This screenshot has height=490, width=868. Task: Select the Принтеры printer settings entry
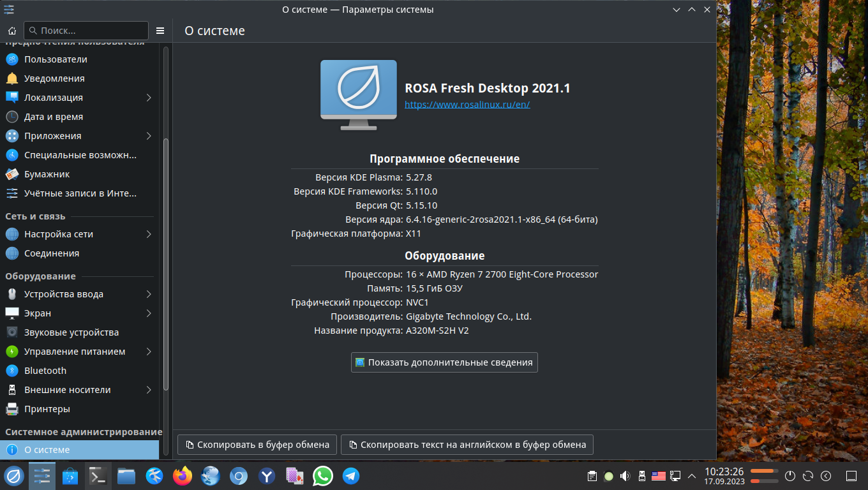click(x=47, y=409)
